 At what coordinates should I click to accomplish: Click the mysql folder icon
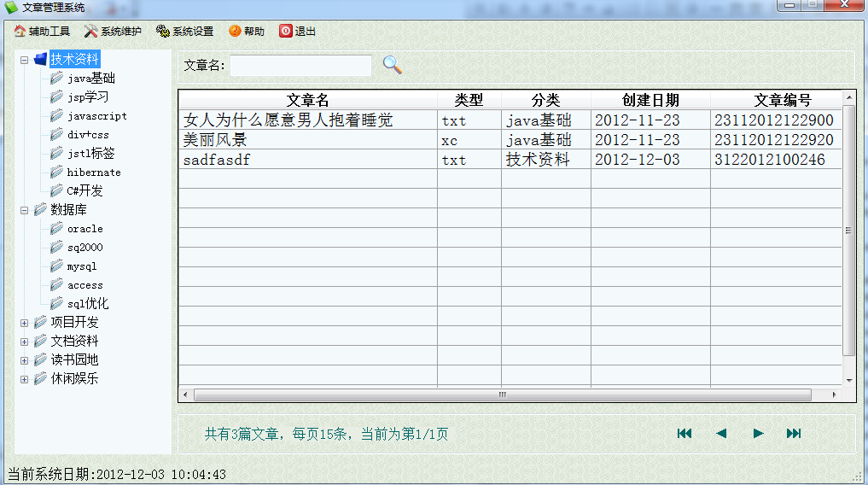56,266
